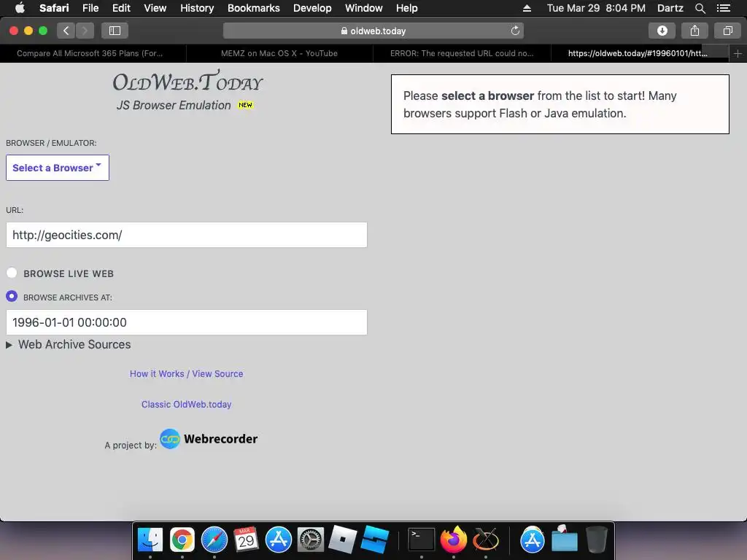The height and width of the screenshot is (560, 747).
Task: Open the File menu
Action: [x=90, y=8]
